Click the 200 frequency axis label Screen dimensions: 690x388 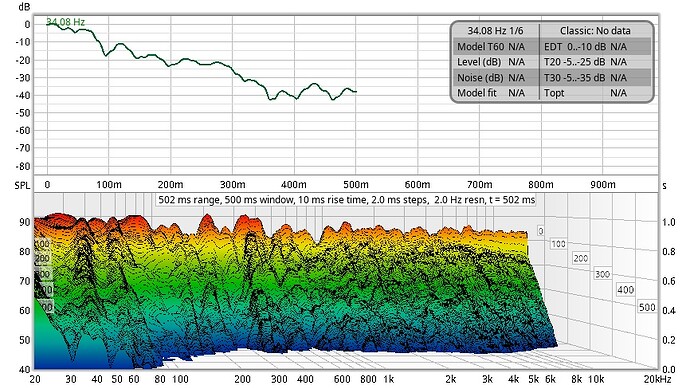tap(242, 379)
